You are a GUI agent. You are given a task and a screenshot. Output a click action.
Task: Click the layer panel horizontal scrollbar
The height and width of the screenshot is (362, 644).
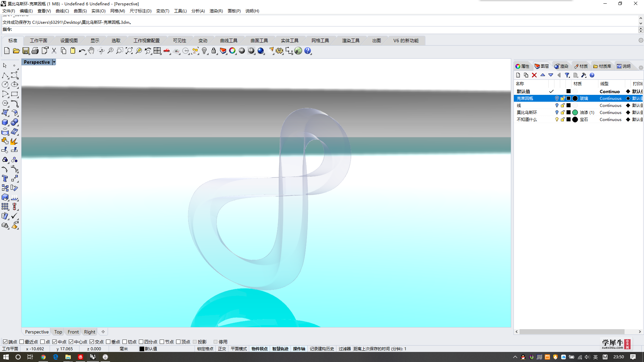pos(572,331)
